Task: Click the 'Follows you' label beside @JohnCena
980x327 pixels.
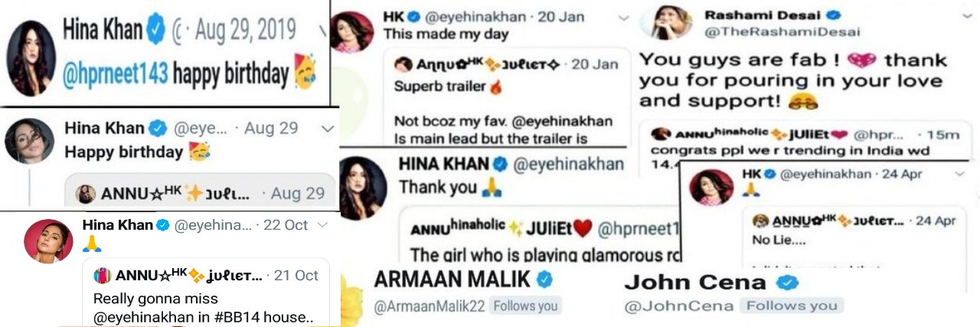Action: (x=792, y=306)
